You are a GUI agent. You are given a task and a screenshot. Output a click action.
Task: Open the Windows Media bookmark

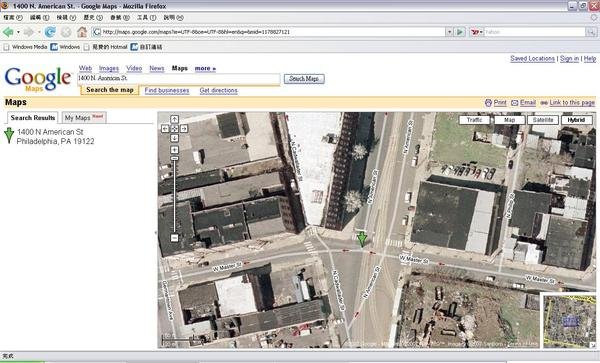coord(26,47)
